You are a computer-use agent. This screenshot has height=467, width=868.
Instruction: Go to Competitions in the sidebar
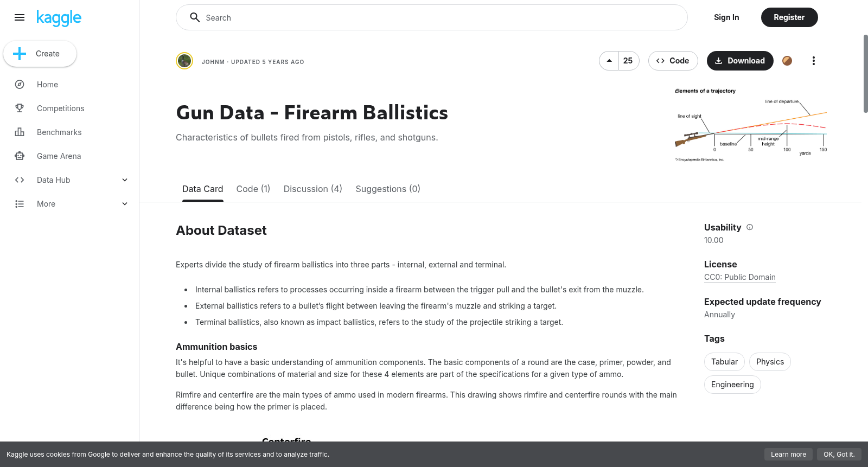coord(61,108)
